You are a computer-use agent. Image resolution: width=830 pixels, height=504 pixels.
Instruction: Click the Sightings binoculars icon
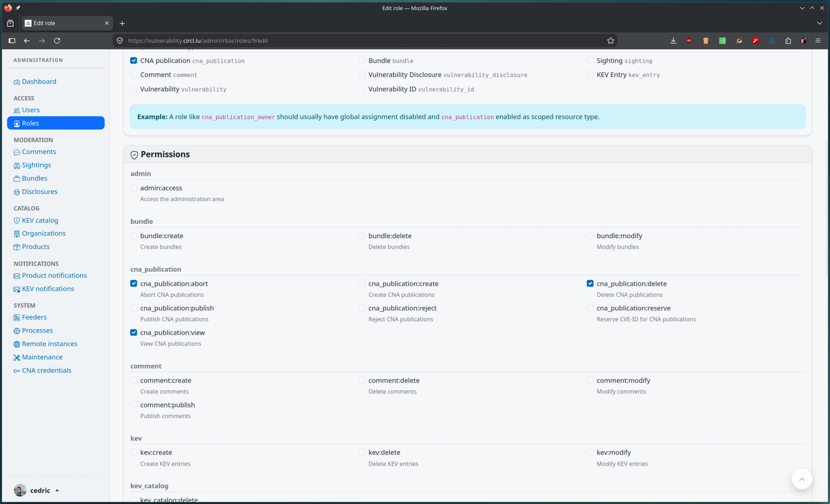coord(17,165)
